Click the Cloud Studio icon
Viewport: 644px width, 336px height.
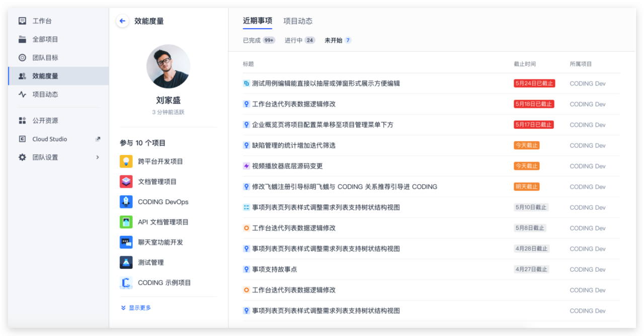(22, 139)
